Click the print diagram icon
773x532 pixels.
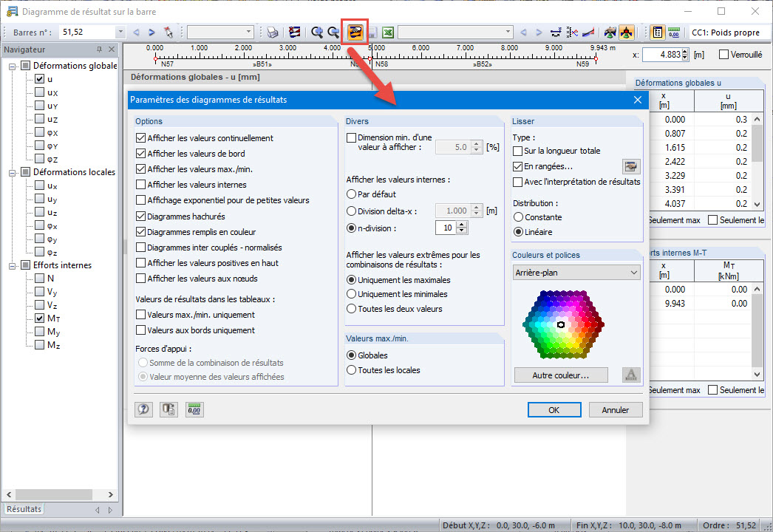[x=273, y=33]
